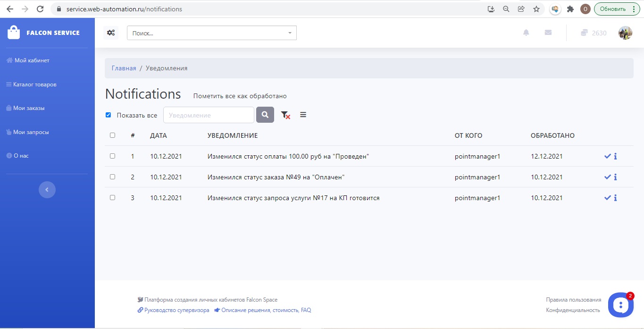644x329 pixels.
Task: Show info for notification 3
Action: tap(616, 198)
